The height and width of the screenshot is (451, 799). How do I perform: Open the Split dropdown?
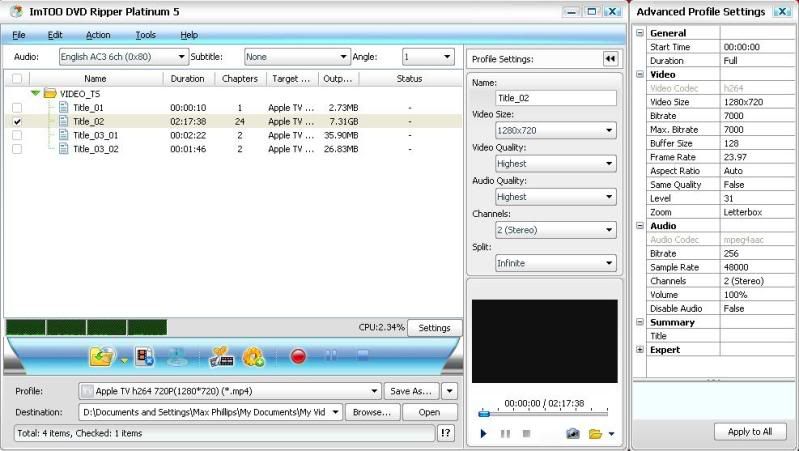pyautogui.click(x=555, y=263)
